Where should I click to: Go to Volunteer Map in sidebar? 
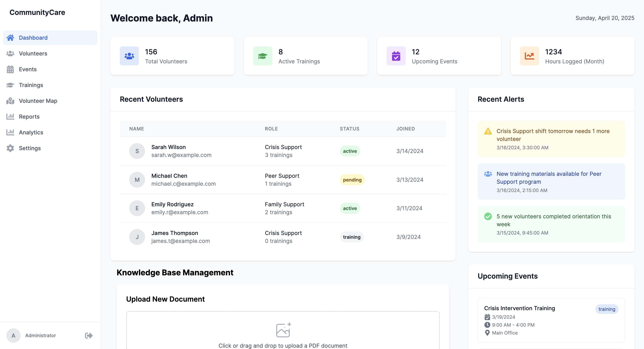(x=38, y=101)
